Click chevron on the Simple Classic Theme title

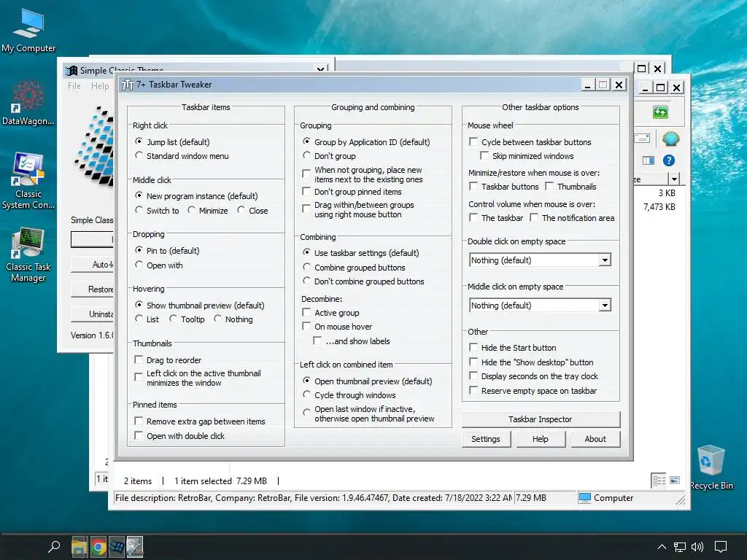pos(322,69)
